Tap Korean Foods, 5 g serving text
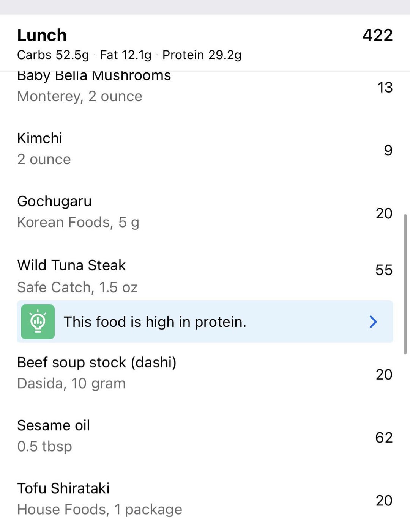This screenshot has height=532, width=410. (78, 223)
